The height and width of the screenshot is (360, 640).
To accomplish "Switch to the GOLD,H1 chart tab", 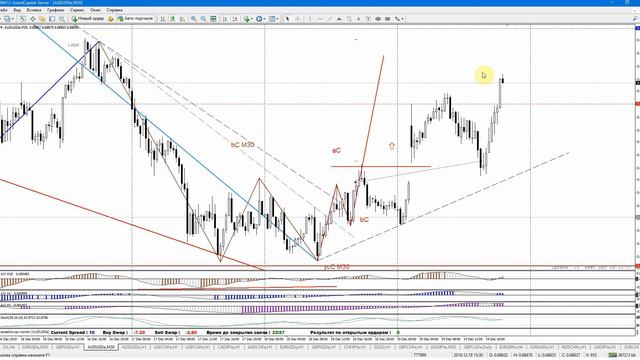I will pyautogui.click(x=383, y=347).
